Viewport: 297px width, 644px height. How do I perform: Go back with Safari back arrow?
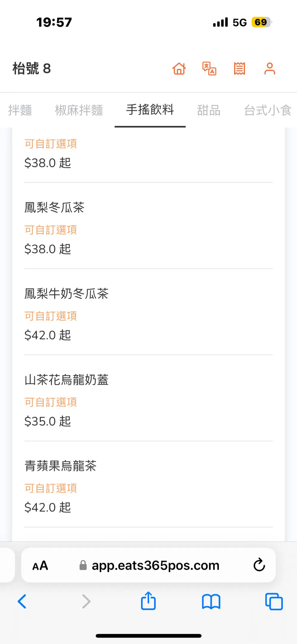[22, 601]
